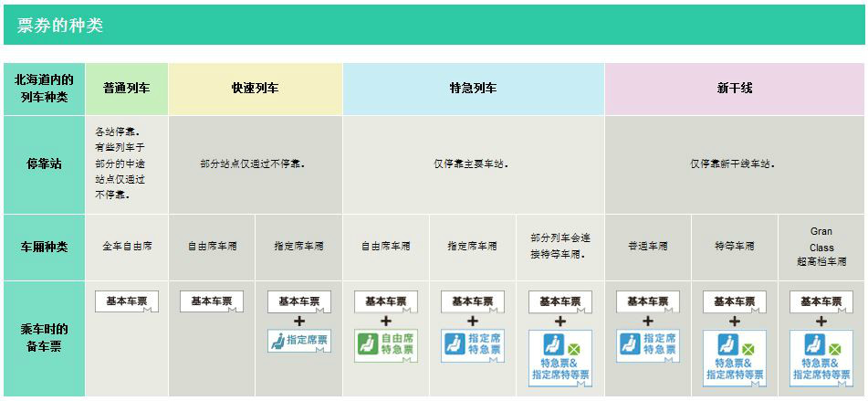Click the green 自由席特急票 ticket icon
This screenshot has width=868, height=401.
[385, 346]
